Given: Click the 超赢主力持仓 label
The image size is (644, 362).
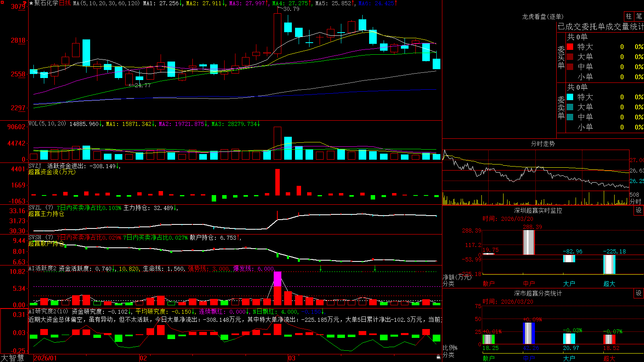Looking at the screenshot, I should coord(46,214).
